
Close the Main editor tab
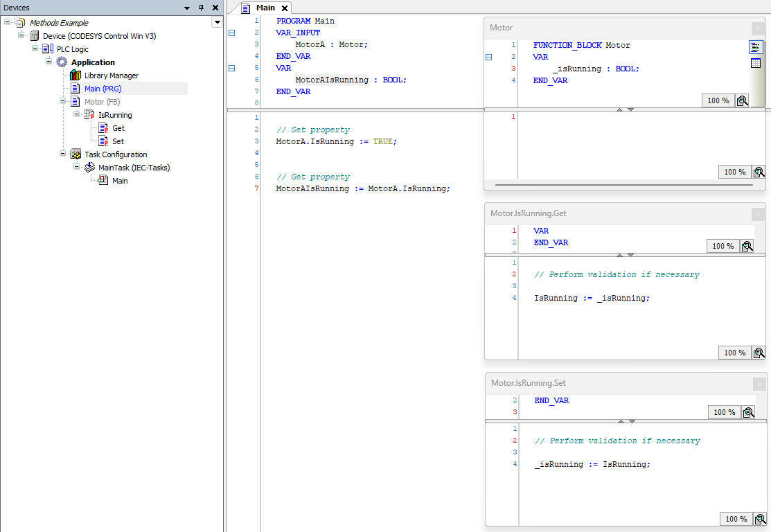(x=285, y=8)
